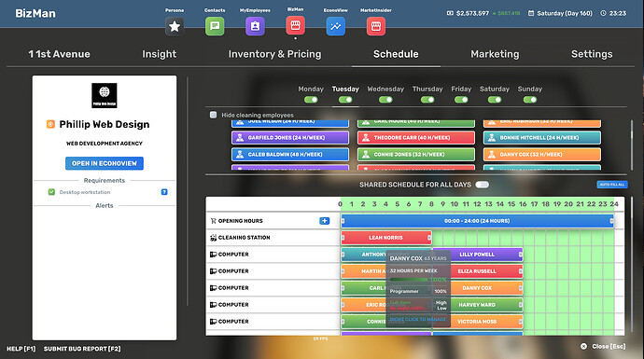This screenshot has height=359, width=644.
Task: Click the blue help icon beside Desktop workstation
Action: pyautogui.click(x=164, y=192)
